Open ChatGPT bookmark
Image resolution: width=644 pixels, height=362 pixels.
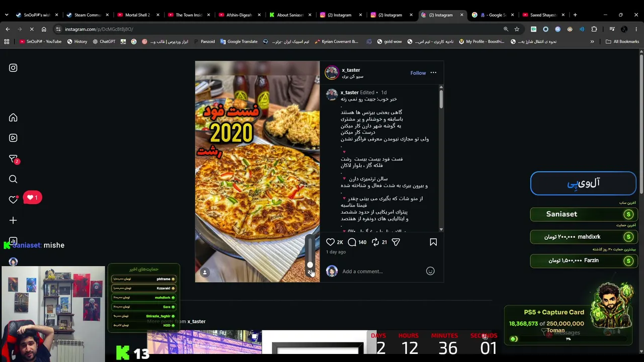(104, 42)
